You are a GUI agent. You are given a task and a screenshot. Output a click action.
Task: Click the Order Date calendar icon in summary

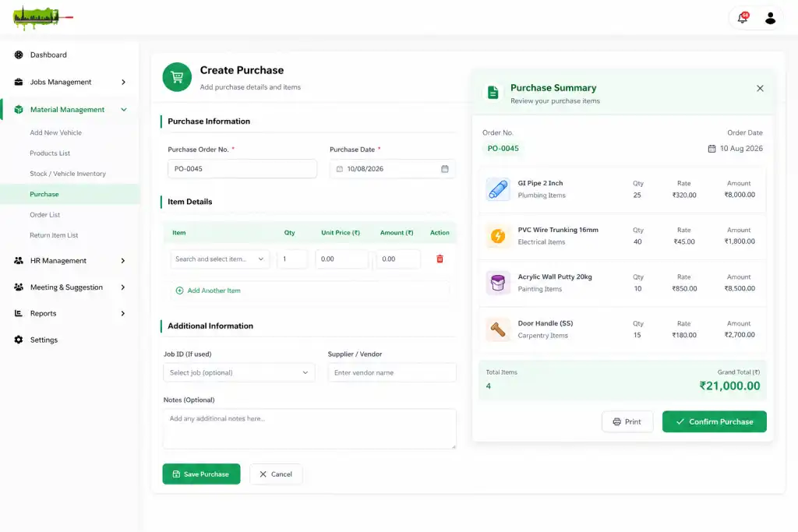(x=711, y=149)
